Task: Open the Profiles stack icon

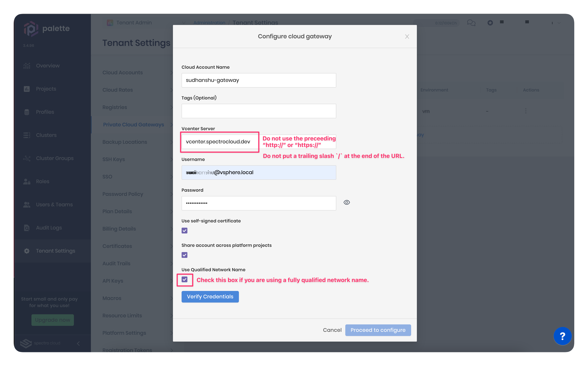Action: coord(27,112)
